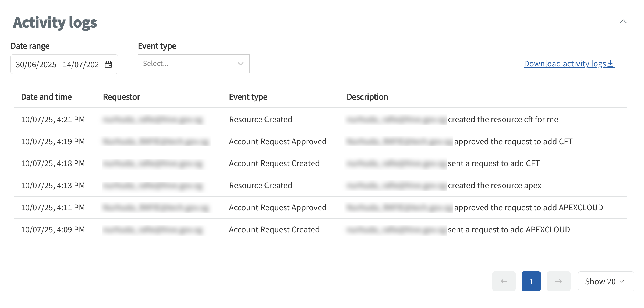The image size is (644, 308).
Task: Click the previous page arrow
Action: (x=504, y=281)
